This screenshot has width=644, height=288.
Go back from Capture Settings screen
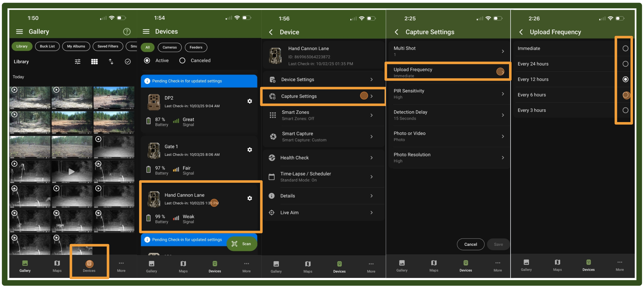tap(396, 32)
